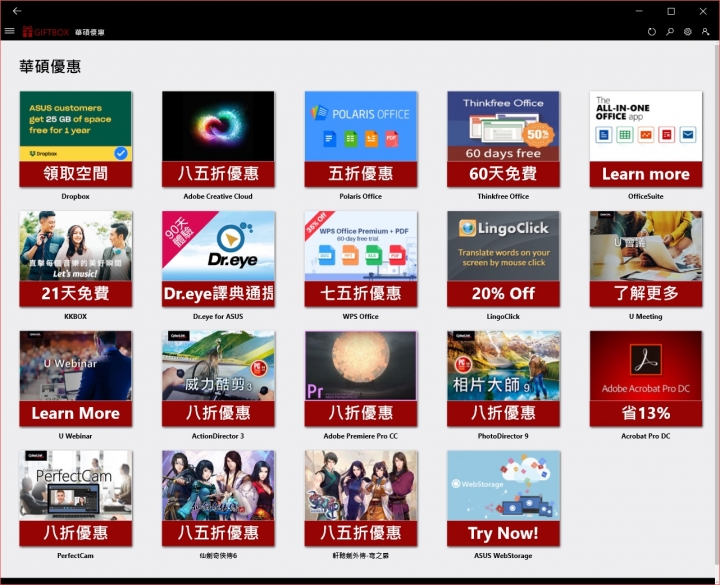This screenshot has width=720, height=585.
Task: Click 20% Off for LingoClick
Action: [x=503, y=294]
